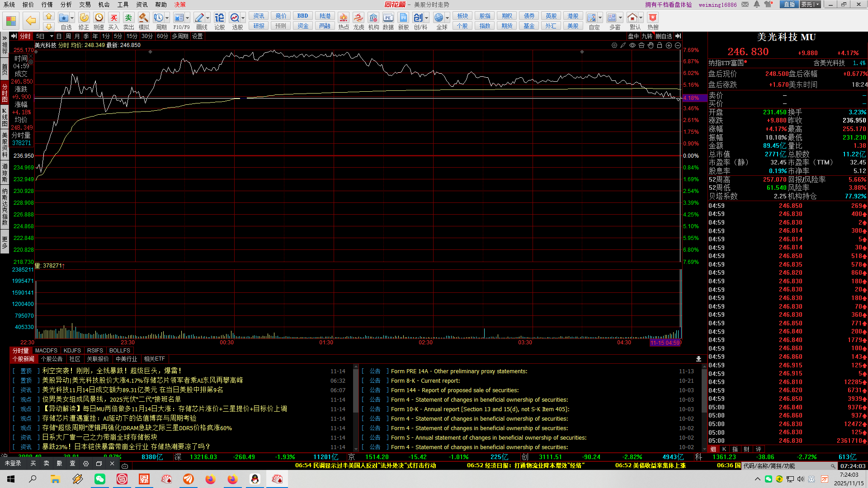Click the 热搜 shield icon
Screen dimensions: 868x488
pyautogui.click(x=653, y=18)
